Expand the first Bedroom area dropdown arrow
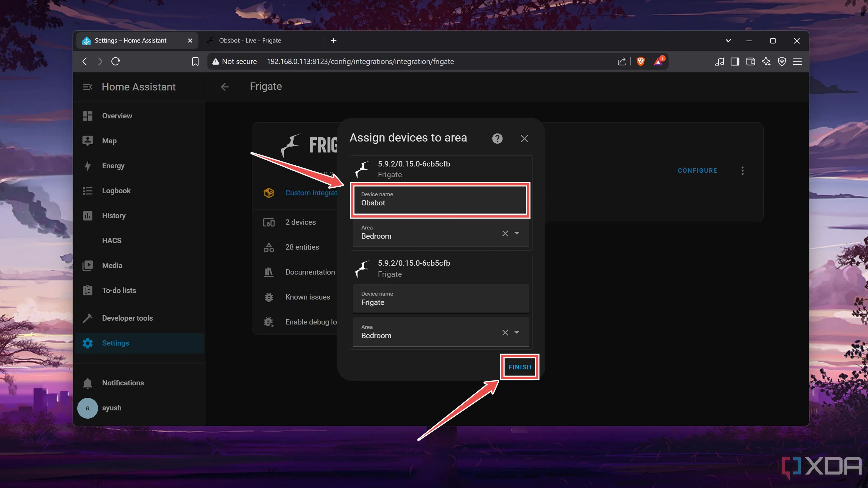 click(x=517, y=233)
